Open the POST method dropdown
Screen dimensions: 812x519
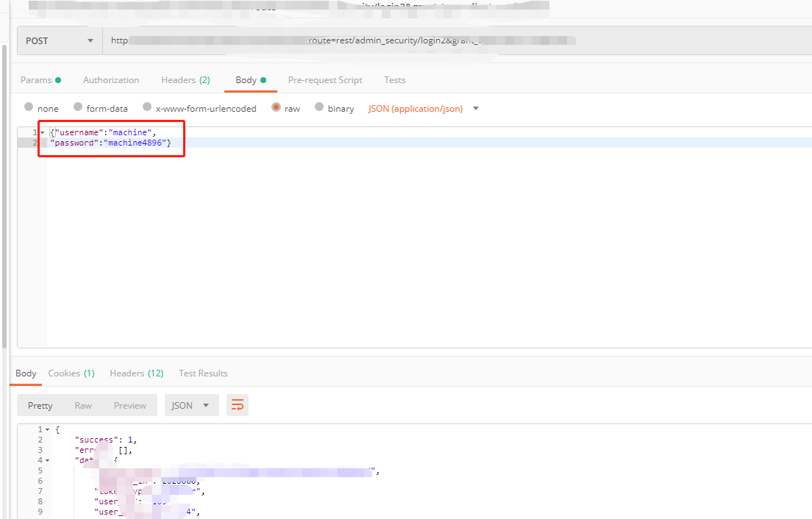coord(60,41)
